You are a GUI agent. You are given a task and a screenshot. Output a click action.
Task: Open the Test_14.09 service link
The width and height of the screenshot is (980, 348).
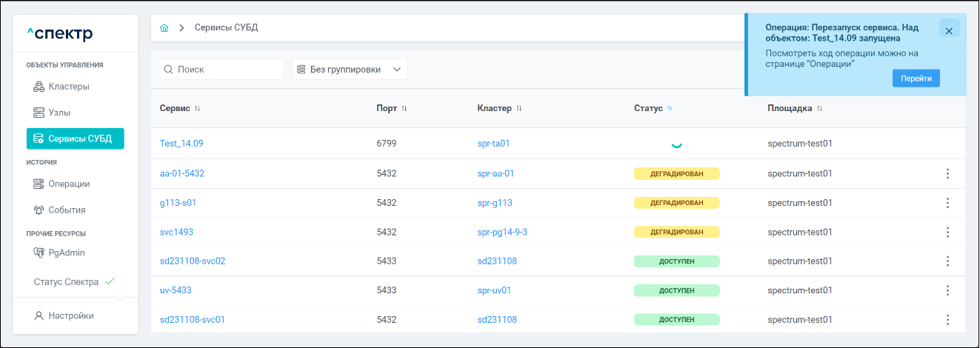[x=181, y=144]
